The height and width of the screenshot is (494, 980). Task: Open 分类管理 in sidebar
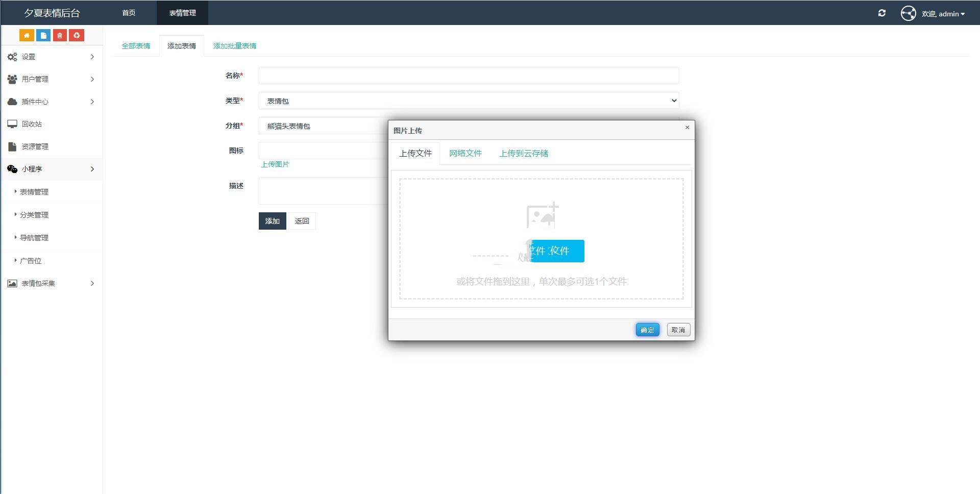34,215
